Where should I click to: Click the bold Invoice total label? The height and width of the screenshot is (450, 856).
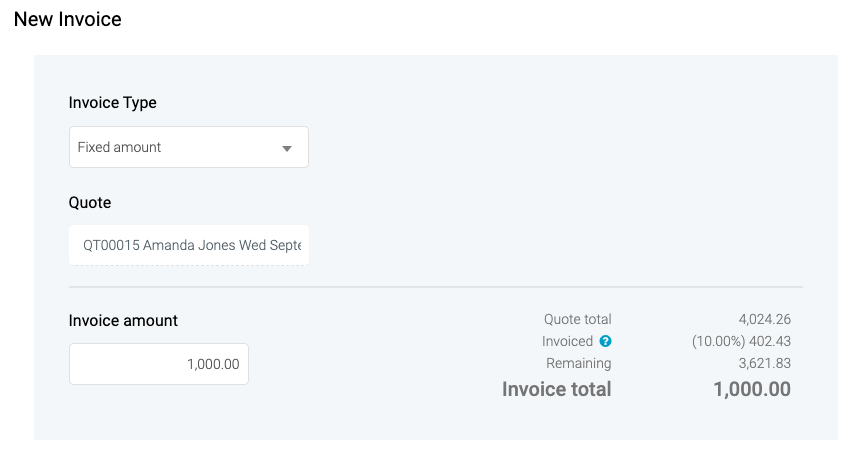coord(556,389)
